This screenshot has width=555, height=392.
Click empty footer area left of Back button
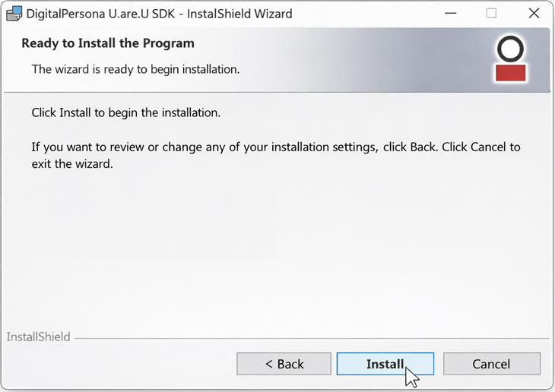tap(114, 365)
